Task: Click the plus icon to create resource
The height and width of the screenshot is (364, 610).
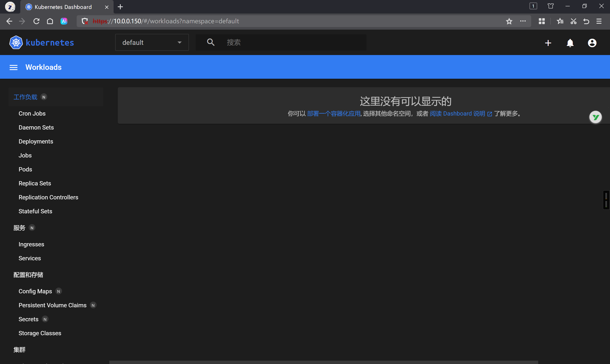Action: [x=548, y=43]
